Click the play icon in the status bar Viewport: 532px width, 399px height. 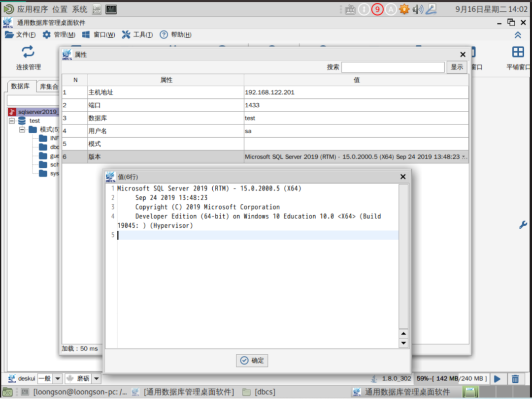click(498, 379)
